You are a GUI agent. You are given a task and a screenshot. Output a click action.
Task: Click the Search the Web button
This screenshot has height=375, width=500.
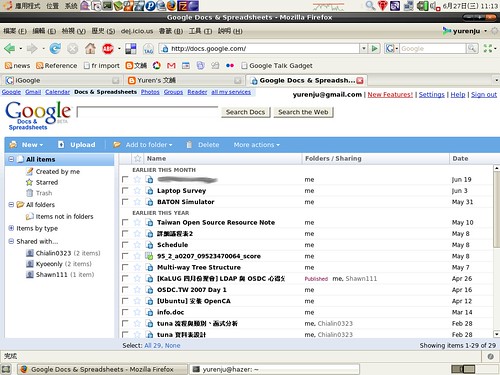coord(303,112)
